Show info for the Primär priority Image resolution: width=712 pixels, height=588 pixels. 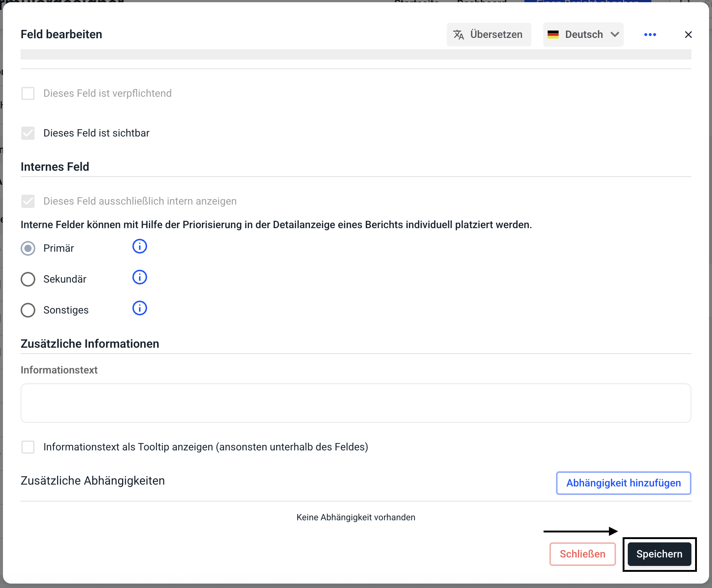tap(139, 247)
